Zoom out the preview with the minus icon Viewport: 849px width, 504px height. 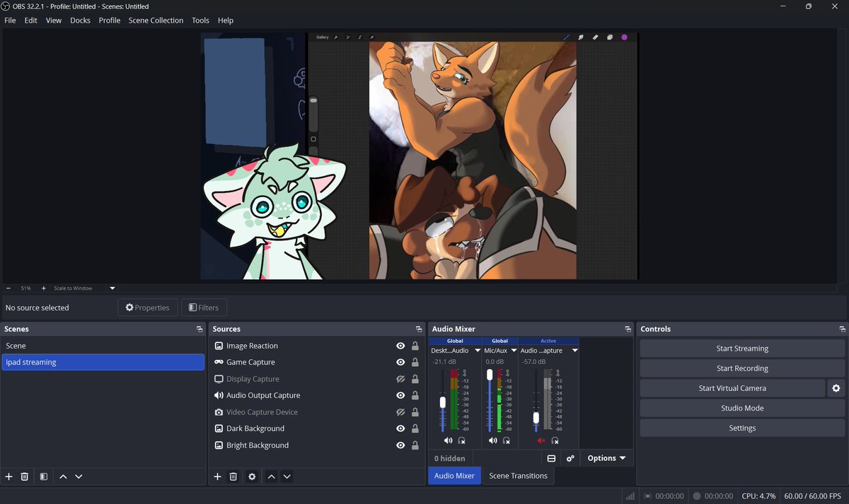tap(8, 288)
